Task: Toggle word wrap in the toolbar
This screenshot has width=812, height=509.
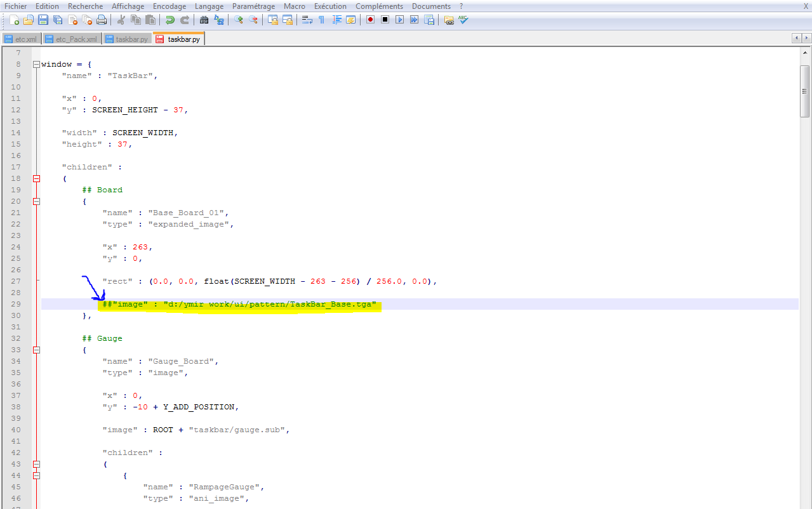Action: point(307,20)
